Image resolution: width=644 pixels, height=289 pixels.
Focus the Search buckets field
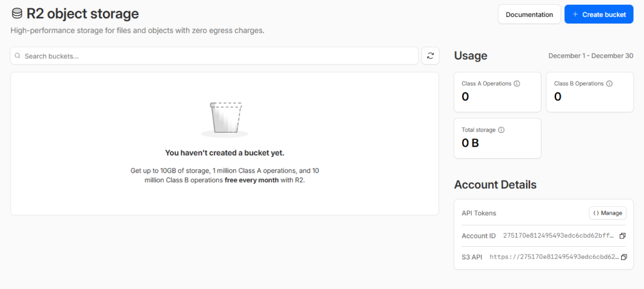click(214, 56)
